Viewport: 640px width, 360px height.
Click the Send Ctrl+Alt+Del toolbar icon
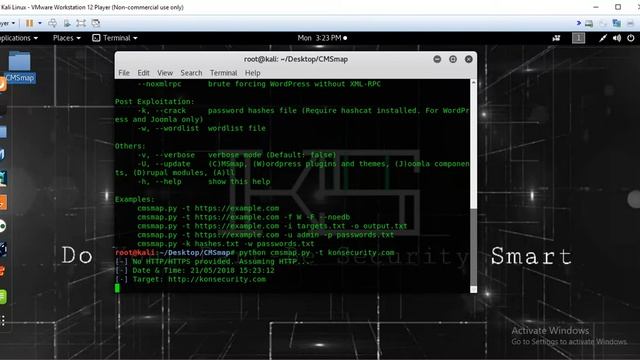[52, 23]
